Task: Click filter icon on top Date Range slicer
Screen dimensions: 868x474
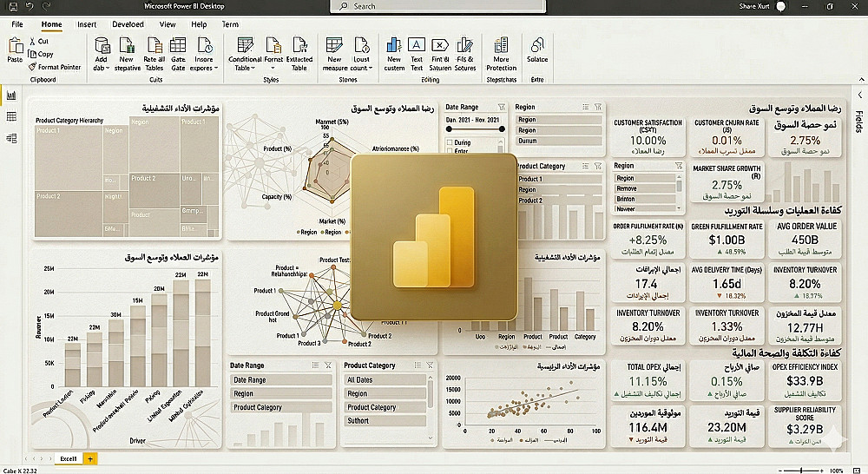Action: [x=501, y=107]
